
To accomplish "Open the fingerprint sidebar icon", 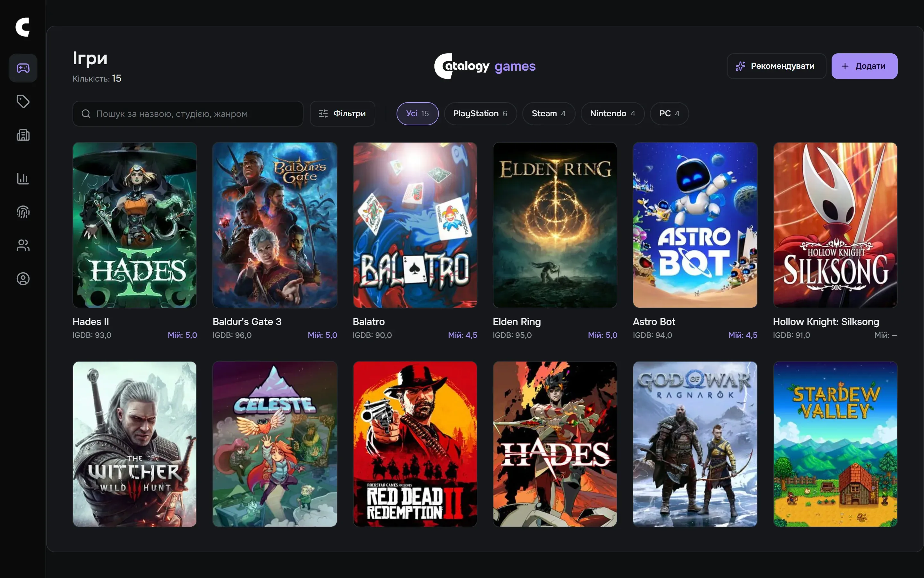I will pos(23,212).
